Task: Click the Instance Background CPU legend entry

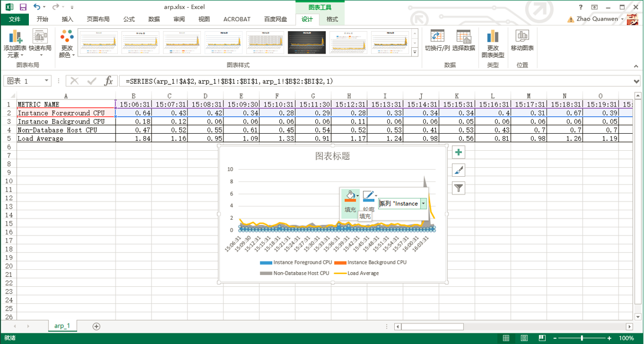Action: click(371, 262)
